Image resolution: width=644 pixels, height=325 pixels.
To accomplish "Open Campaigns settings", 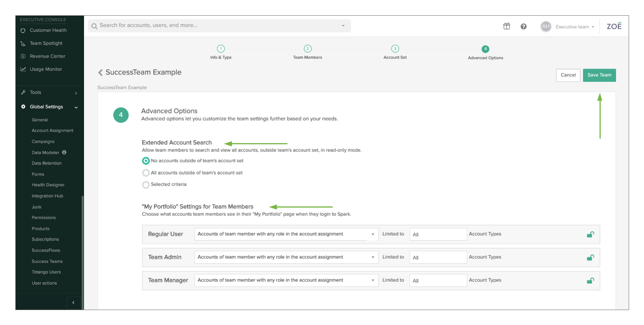I will (43, 142).
